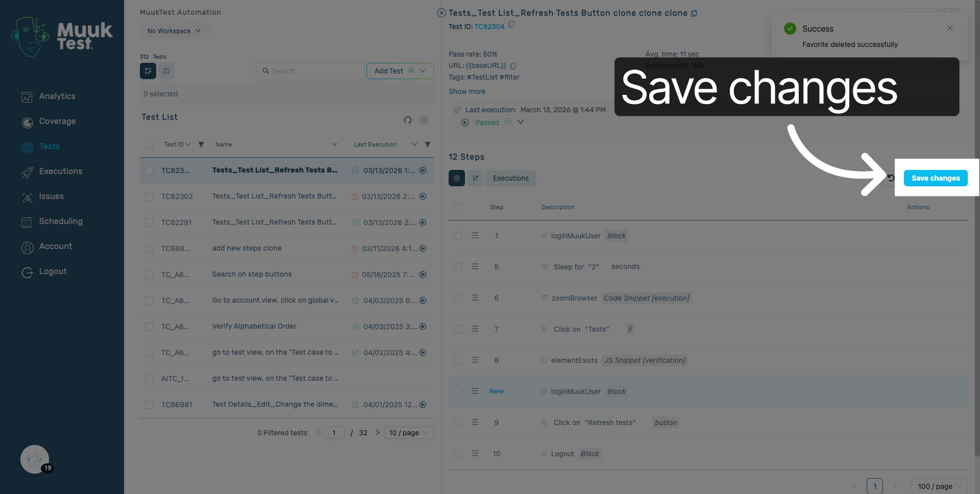Viewport: 980px width, 494px height.
Task: Run test TC66981 with its play icon
Action: pyautogui.click(x=423, y=405)
